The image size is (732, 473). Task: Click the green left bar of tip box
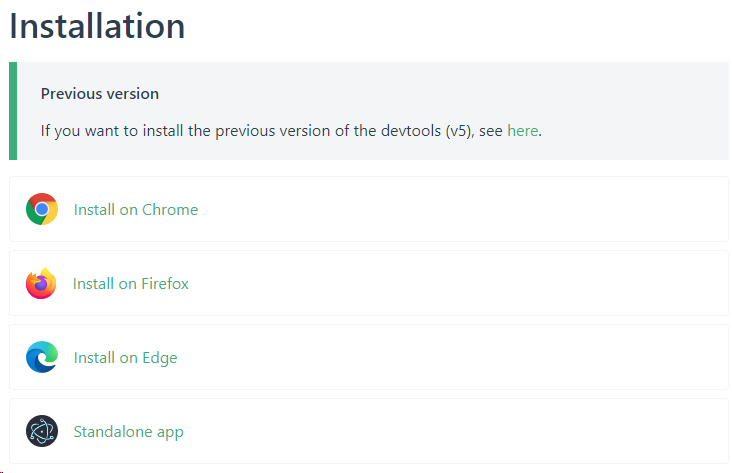point(13,111)
